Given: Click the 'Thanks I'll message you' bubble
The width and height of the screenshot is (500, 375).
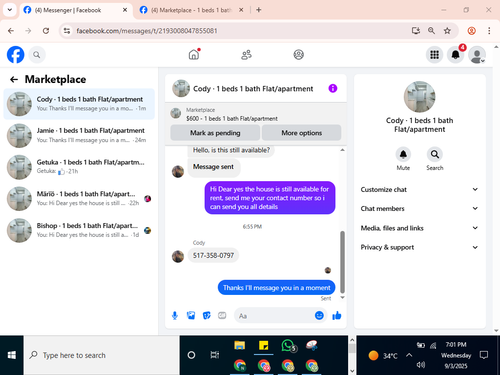Looking at the screenshot, I should tap(276, 287).
